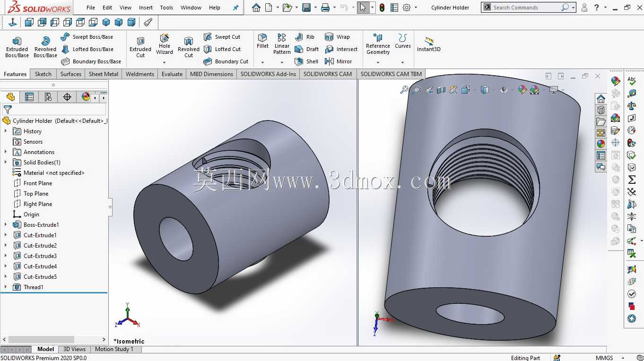Open the ConfigurationManager tab icon
The image size is (644, 361).
click(x=48, y=97)
